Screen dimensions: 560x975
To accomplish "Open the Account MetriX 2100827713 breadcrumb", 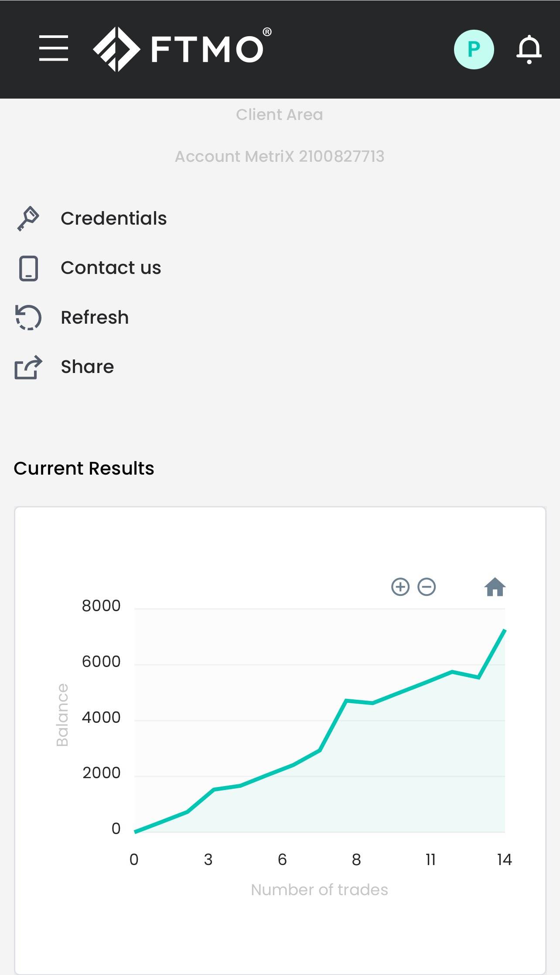I will (280, 156).
